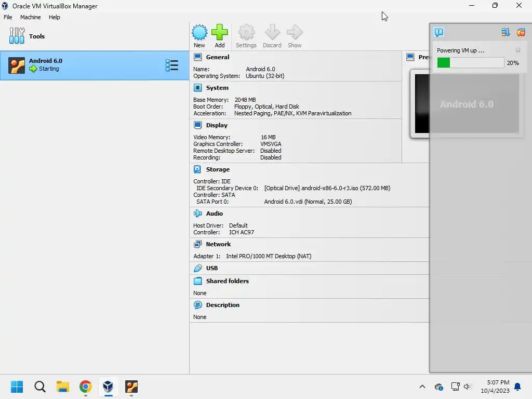Click the Add machine green plus icon
Viewport: 532px width, 399px height.
pos(220,33)
